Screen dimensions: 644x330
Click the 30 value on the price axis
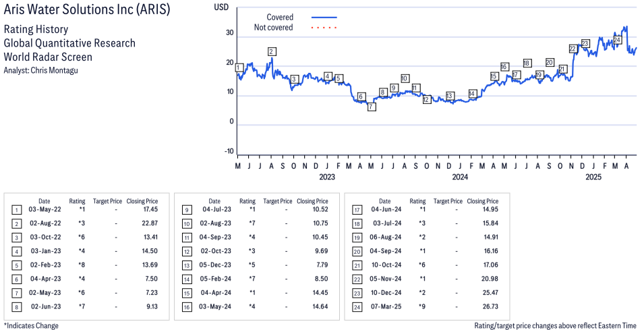coord(229,33)
